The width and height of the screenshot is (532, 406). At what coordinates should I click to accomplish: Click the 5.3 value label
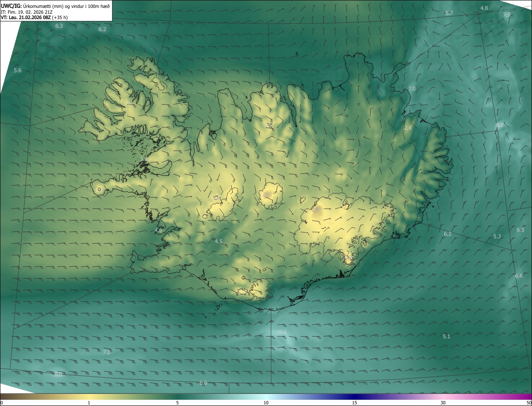[497, 237]
